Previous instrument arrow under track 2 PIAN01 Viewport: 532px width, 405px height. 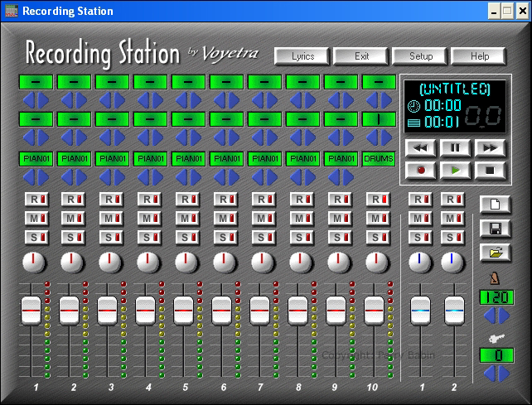(67, 177)
